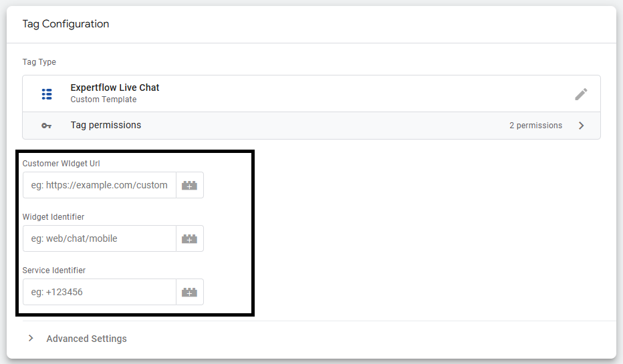Open variable picker for Widget Identifier
This screenshot has height=364, width=623.
click(190, 238)
